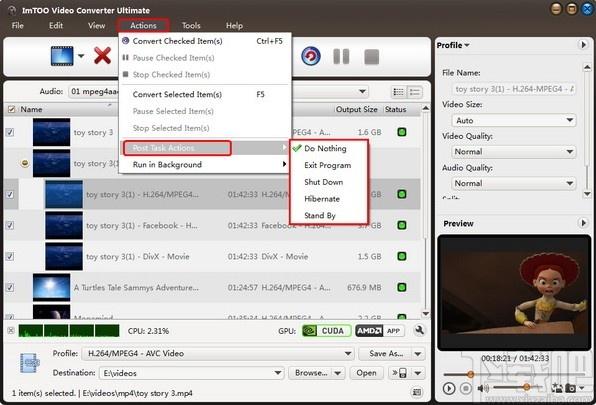This screenshot has width=596, height=405.
Task: Expand the Profile panel arrow button
Action: click(583, 45)
